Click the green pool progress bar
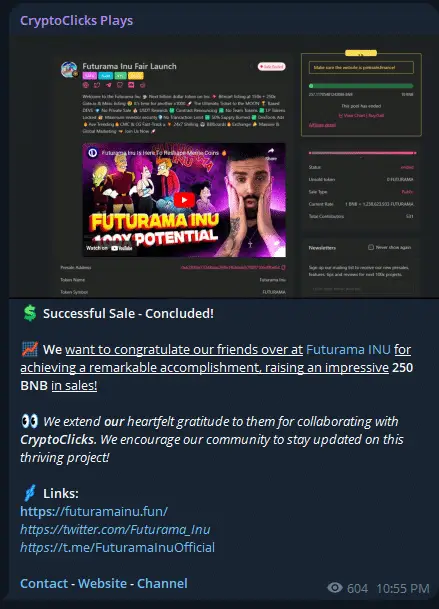Image resolution: width=439 pixels, height=609 pixels. coord(361,86)
